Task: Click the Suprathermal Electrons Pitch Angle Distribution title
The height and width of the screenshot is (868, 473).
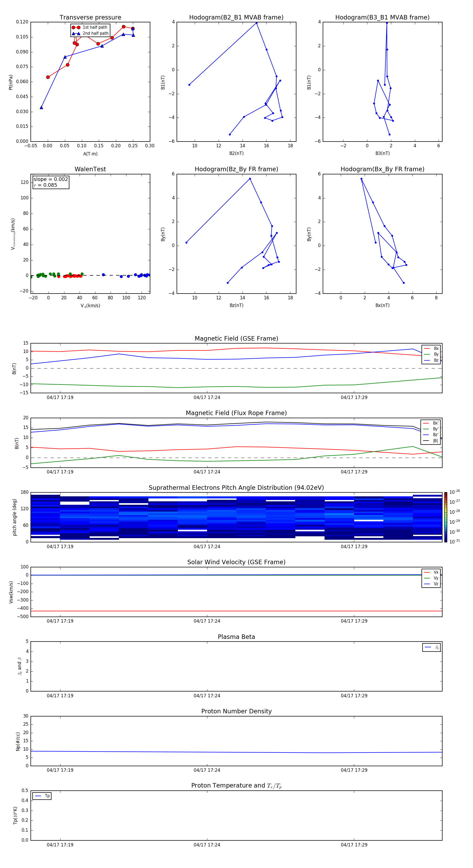Action: pyautogui.click(x=236, y=488)
